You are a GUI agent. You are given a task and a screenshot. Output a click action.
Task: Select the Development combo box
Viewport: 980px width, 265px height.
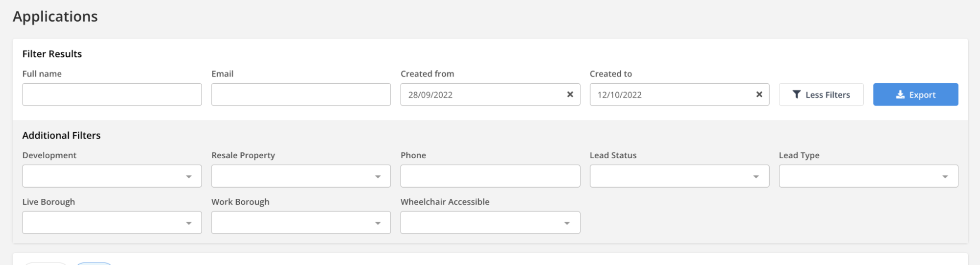tap(103, 176)
